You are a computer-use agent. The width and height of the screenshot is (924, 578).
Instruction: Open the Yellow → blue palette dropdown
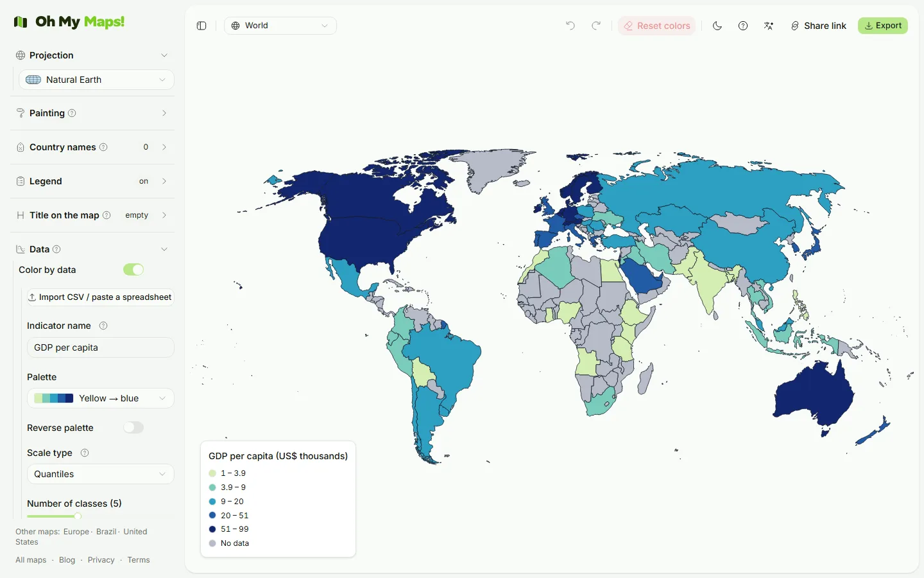tap(101, 398)
